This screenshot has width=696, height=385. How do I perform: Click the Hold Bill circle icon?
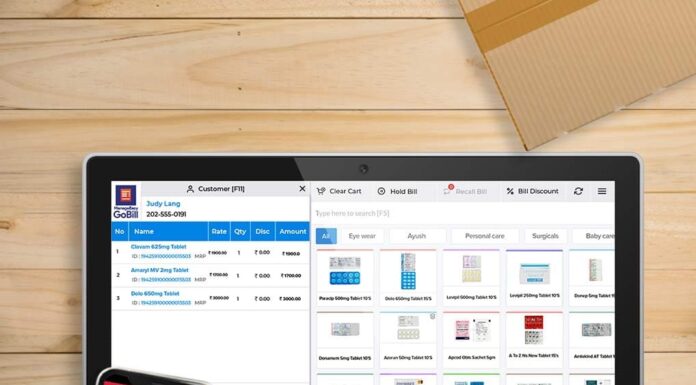click(381, 191)
